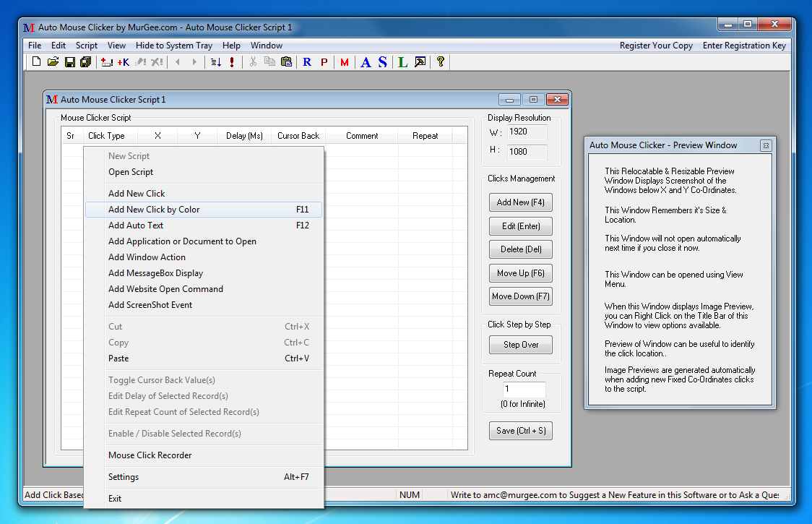Choose Add Window Action entry
Screen dimensions: 812x524
point(204,257)
